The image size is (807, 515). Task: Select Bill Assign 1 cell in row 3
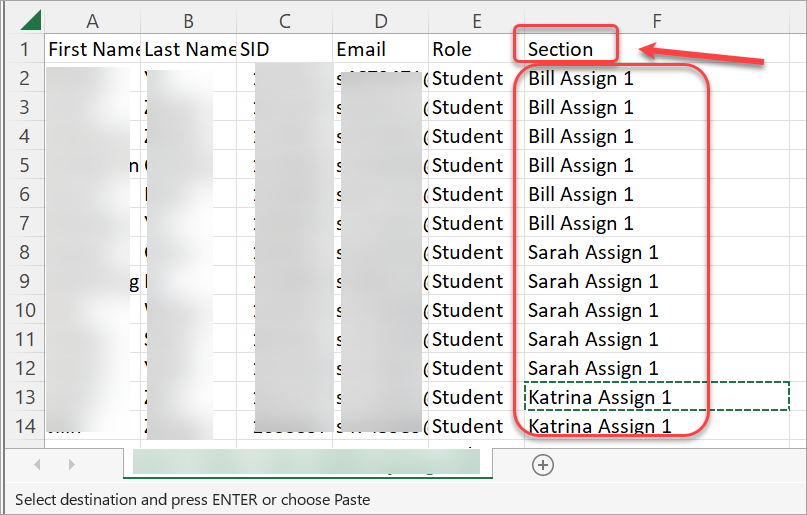point(657,106)
